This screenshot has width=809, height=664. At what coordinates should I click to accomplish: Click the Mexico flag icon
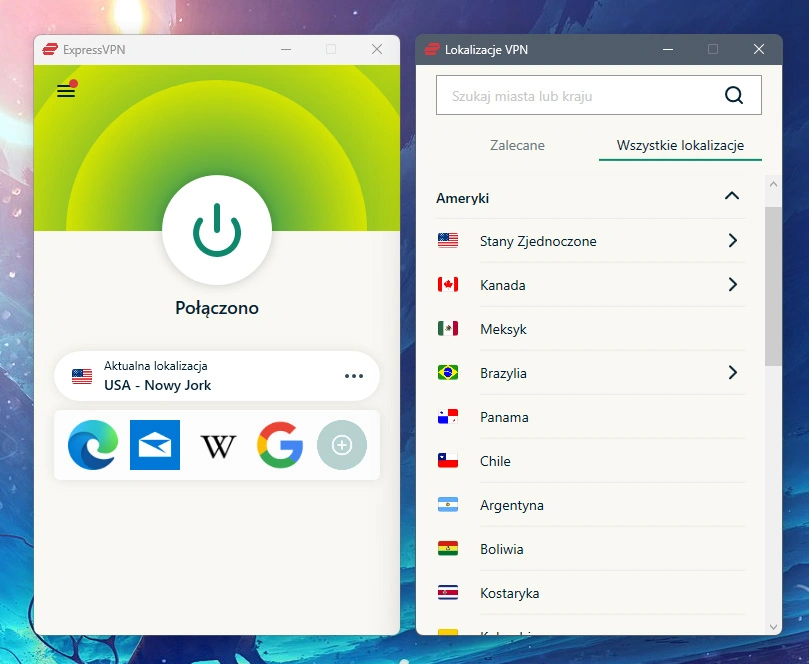pos(448,328)
